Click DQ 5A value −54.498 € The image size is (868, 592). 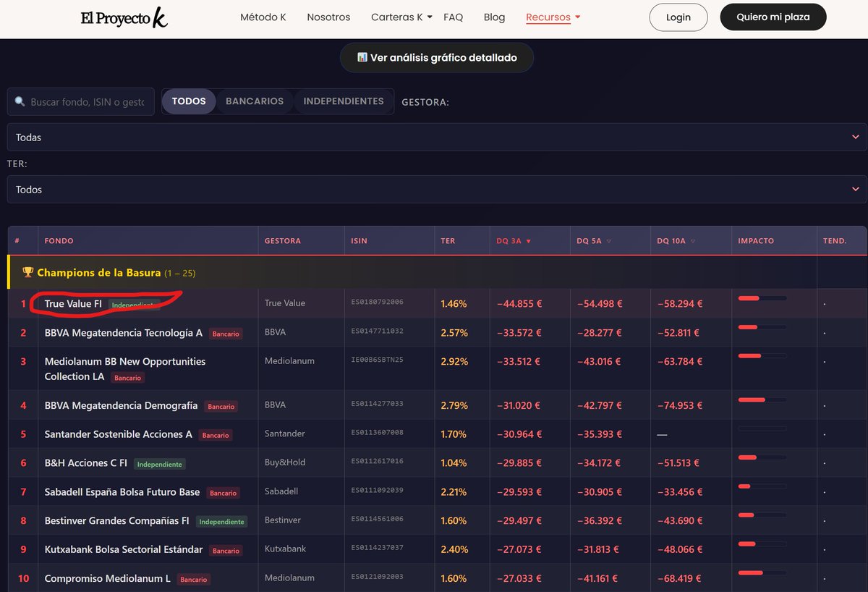coord(599,304)
